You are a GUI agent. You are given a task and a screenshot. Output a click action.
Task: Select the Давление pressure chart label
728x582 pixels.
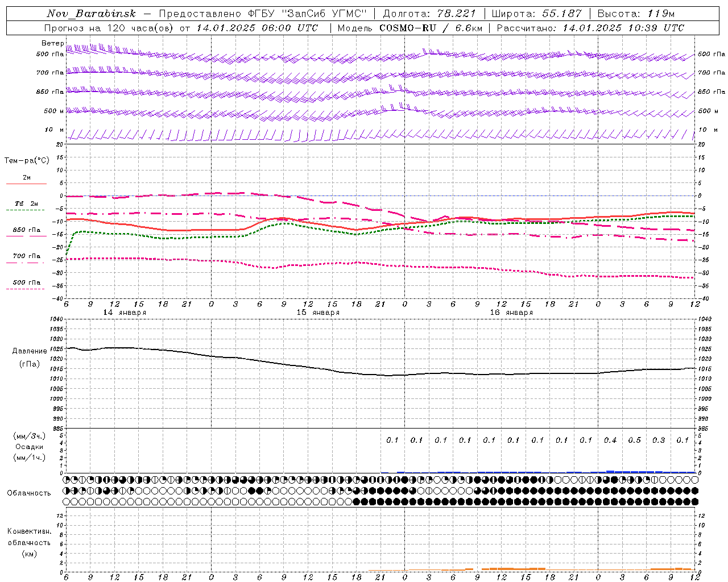tap(30, 351)
